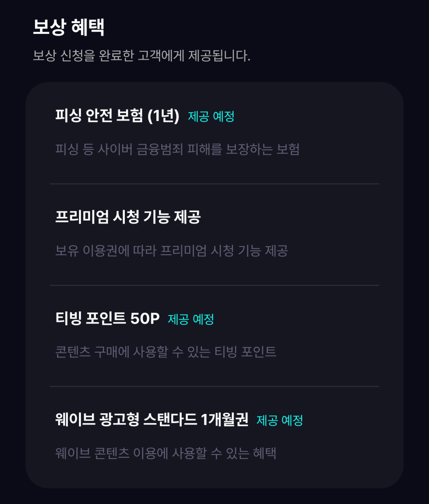Click 제공 예정 badge beside 웨이브 1개월권

pos(280,420)
